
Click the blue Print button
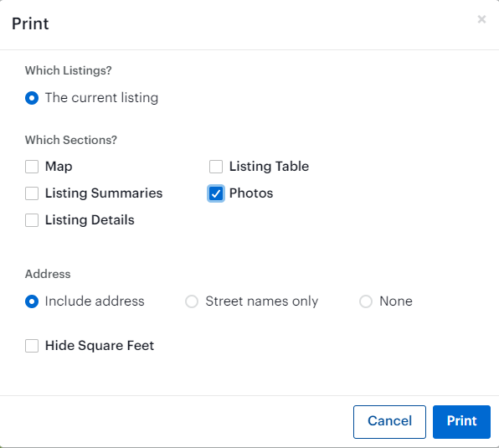coord(461,422)
